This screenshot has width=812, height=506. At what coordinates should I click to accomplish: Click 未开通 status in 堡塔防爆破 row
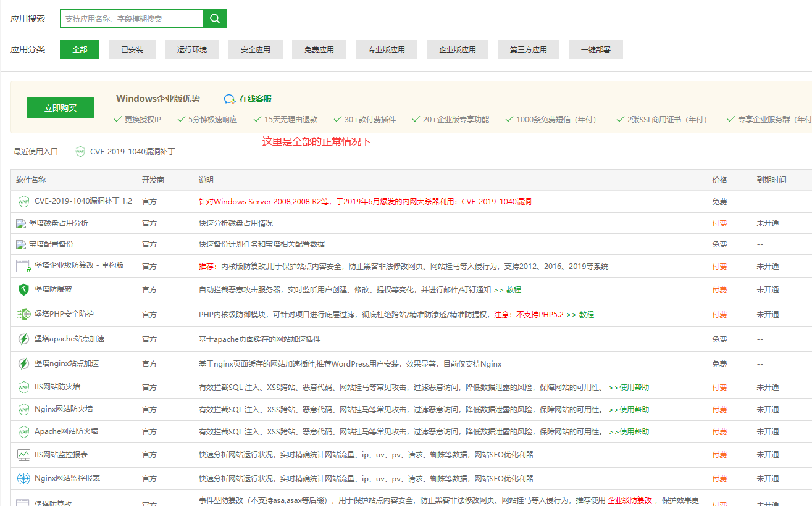pos(768,290)
